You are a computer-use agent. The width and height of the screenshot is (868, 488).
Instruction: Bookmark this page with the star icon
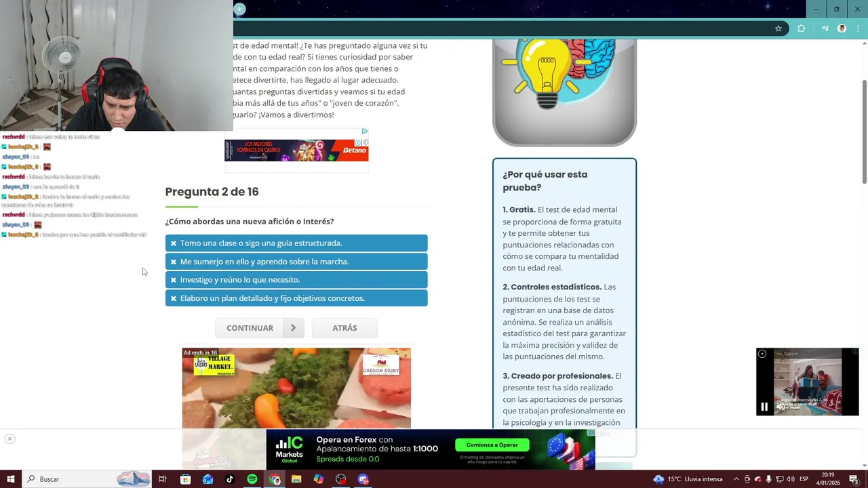tap(778, 28)
